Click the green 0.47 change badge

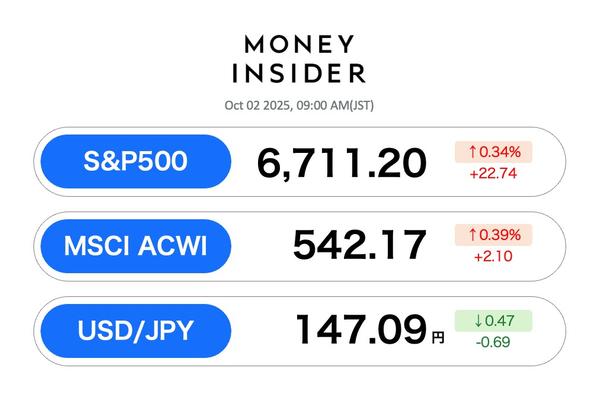[x=495, y=321]
